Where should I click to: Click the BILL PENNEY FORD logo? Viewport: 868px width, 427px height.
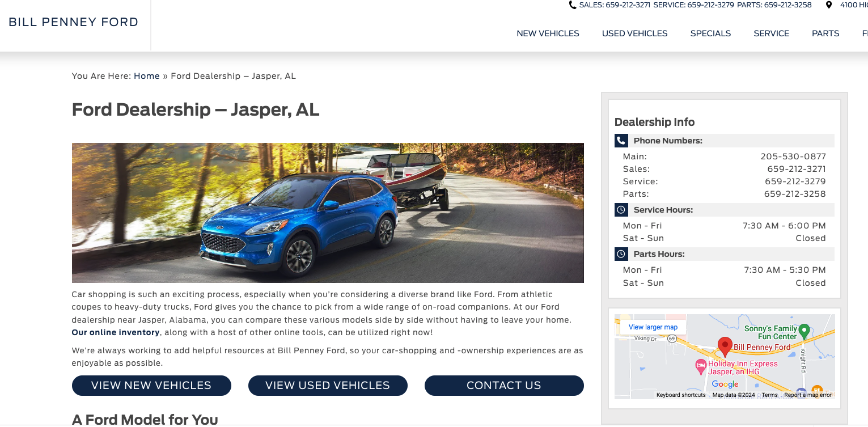74,22
